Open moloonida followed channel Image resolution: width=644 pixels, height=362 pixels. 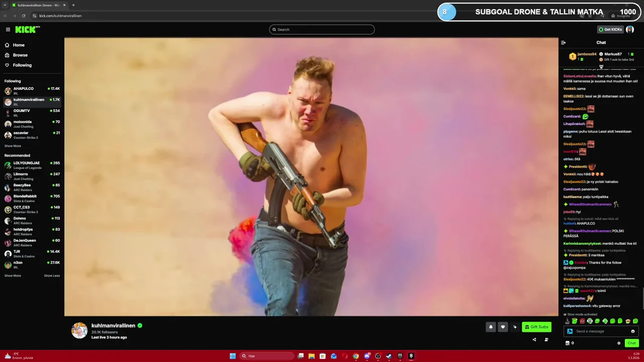coord(32,124)
